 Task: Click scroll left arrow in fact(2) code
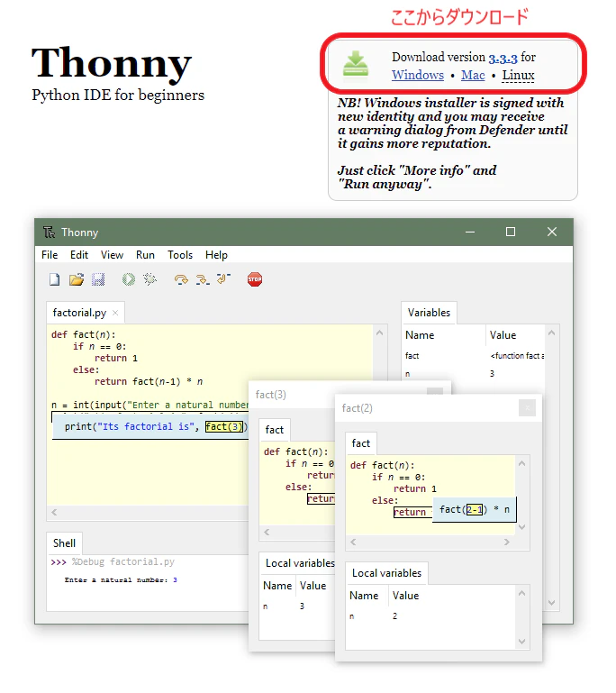click(353, 542)
